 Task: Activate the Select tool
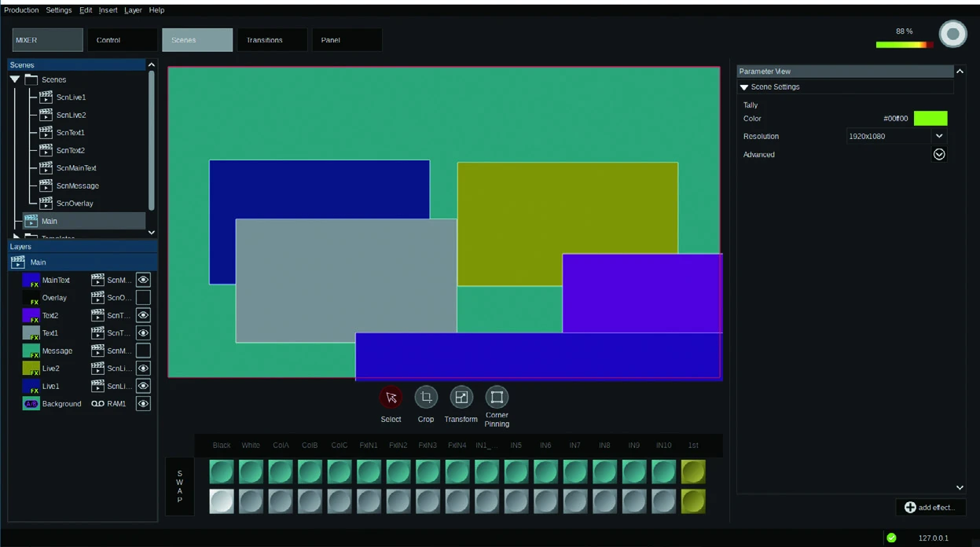pyautogui.click(x=391, y=397)
